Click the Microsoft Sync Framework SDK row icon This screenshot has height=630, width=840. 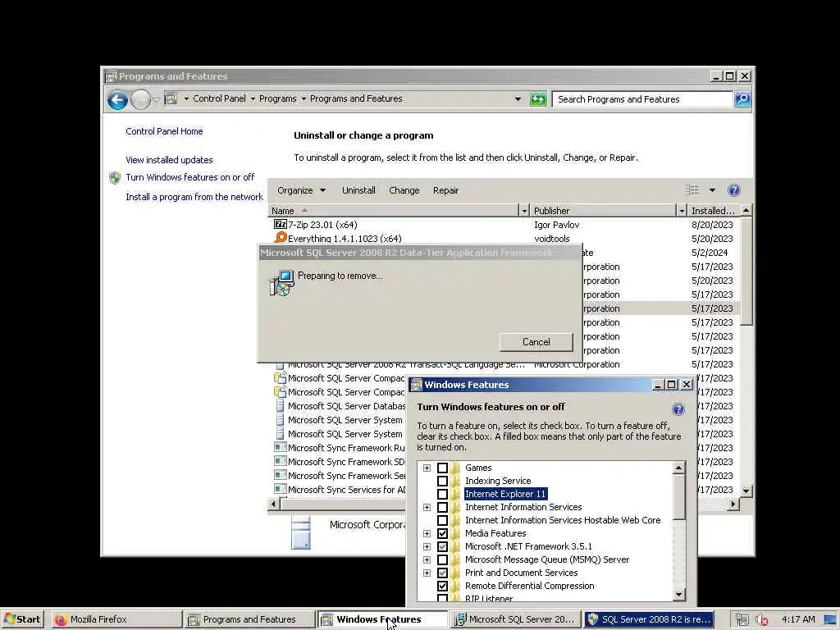tap(281, 461)
